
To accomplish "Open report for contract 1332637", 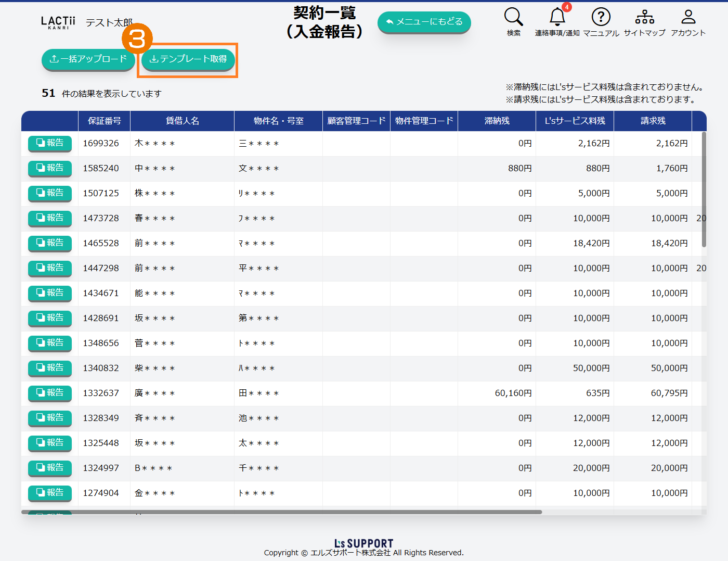I will coord(50,393).
